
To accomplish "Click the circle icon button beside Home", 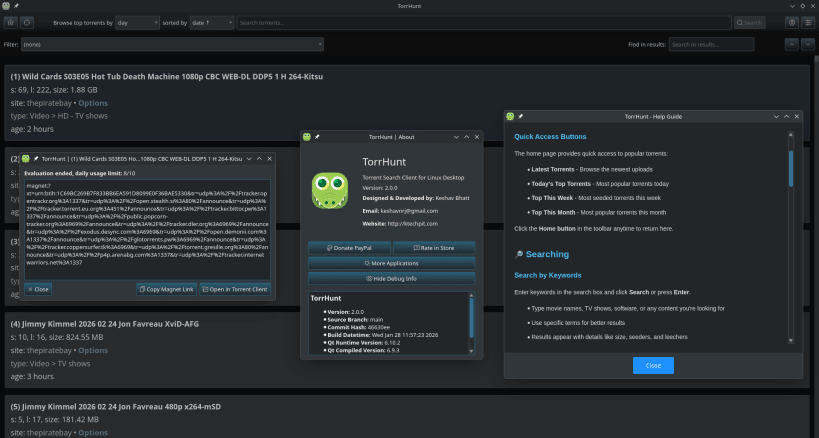I will point(27,22).
